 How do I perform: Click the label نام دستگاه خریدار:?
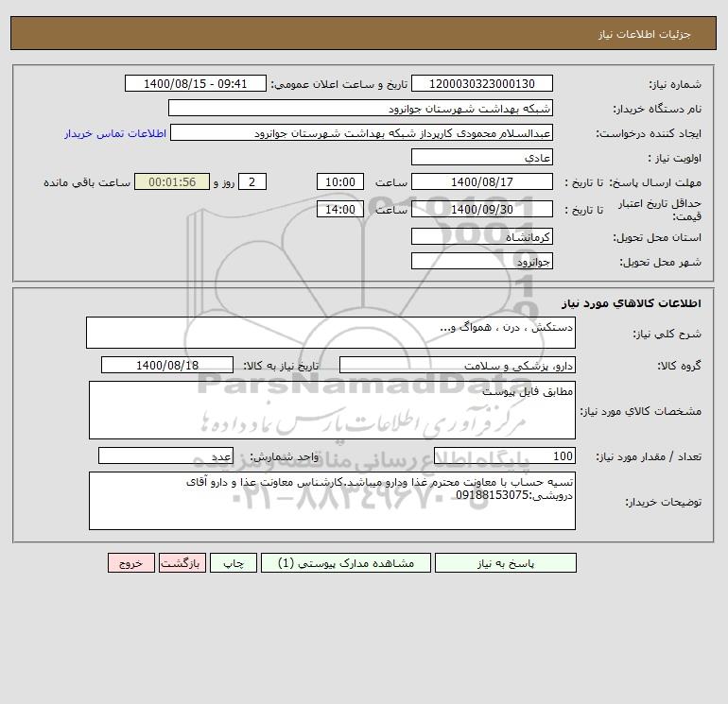(x=657, y=109)
